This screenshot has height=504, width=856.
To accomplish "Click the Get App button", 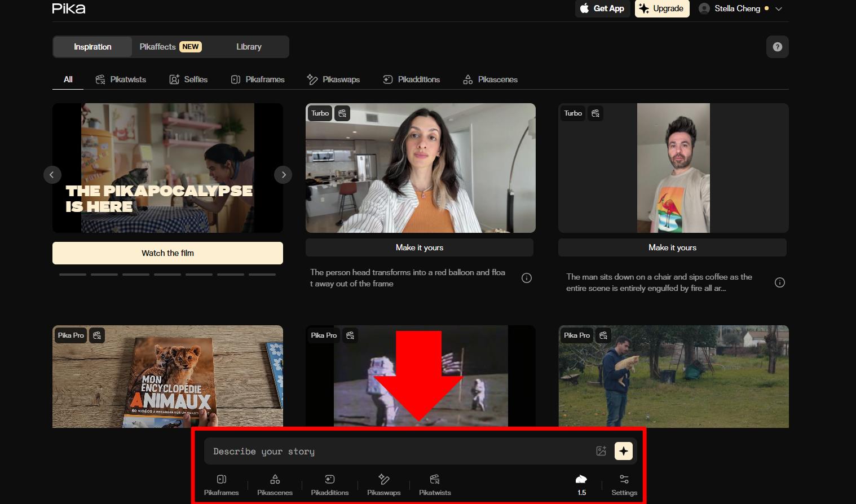I will click(603, 8).
